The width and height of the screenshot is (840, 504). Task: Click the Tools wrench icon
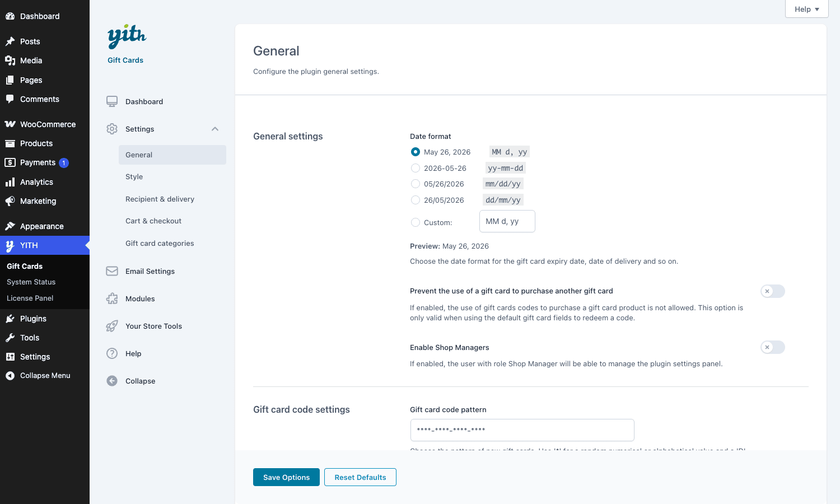(x=10, y=338)
